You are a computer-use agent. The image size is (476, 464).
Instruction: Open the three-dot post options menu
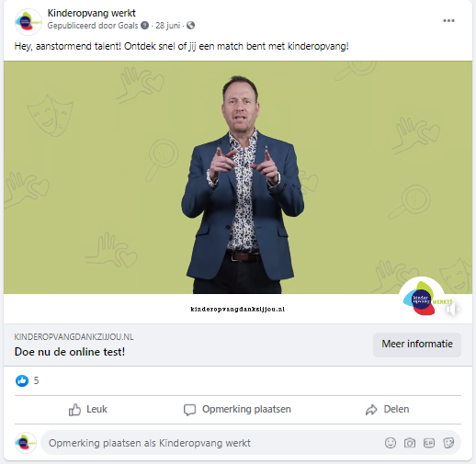(448, 20)
